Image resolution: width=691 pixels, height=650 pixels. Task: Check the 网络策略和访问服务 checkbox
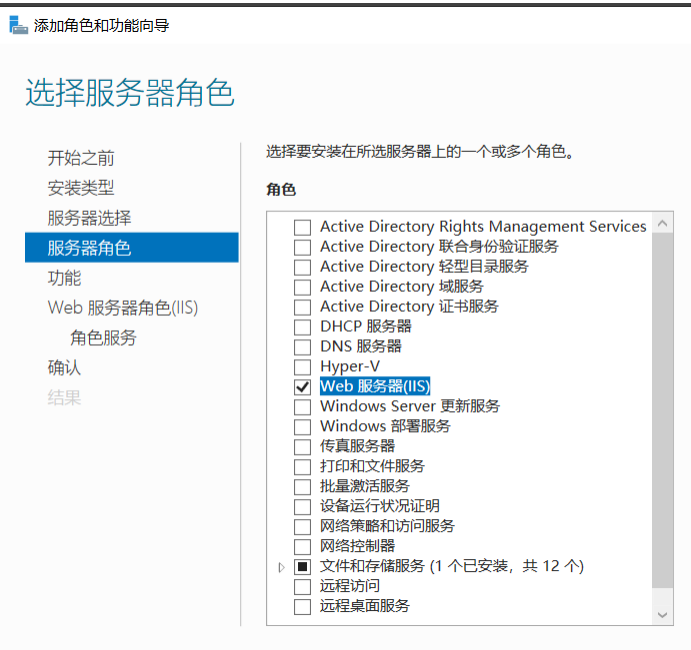302,526
